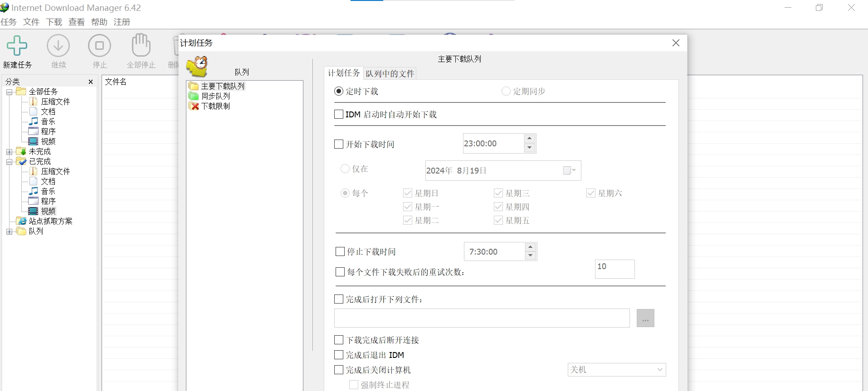
Task: Click the 停止 (stop) toolbar icon
Action: (99, 46)
